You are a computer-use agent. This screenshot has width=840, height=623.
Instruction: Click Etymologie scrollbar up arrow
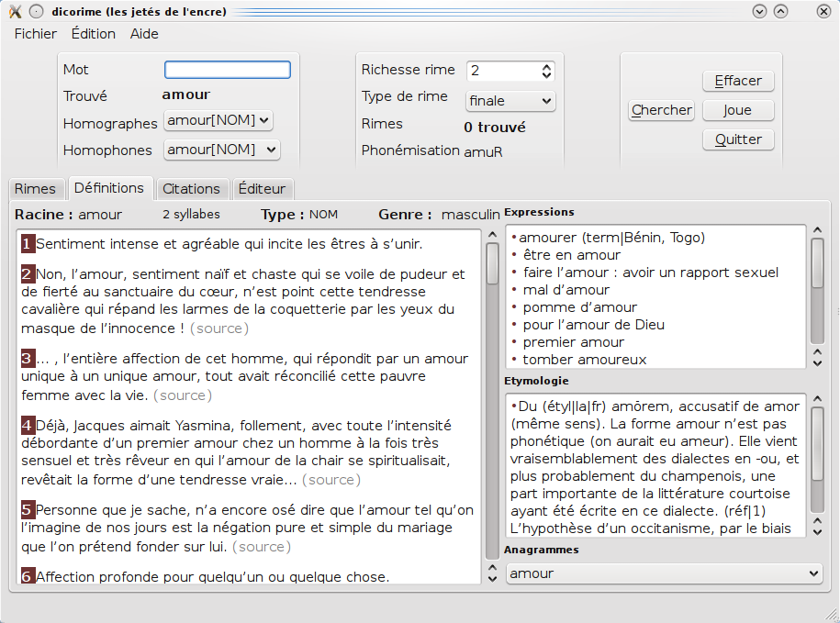point(817,399)
